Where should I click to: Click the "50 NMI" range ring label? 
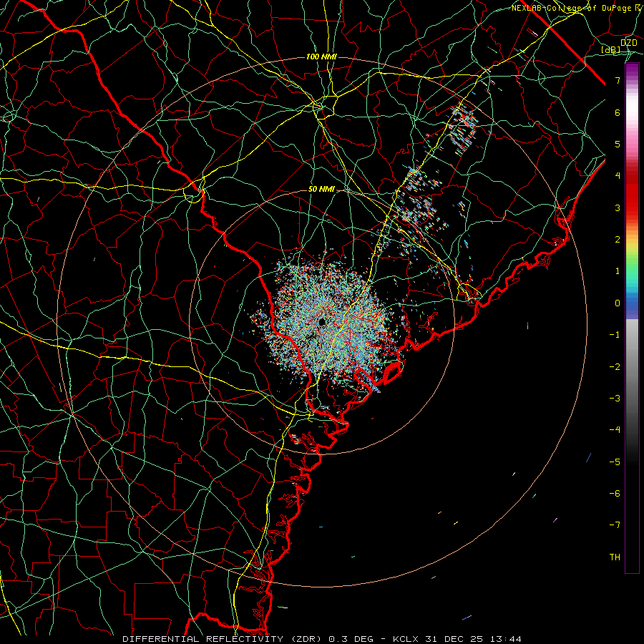(x=321, y=190)
